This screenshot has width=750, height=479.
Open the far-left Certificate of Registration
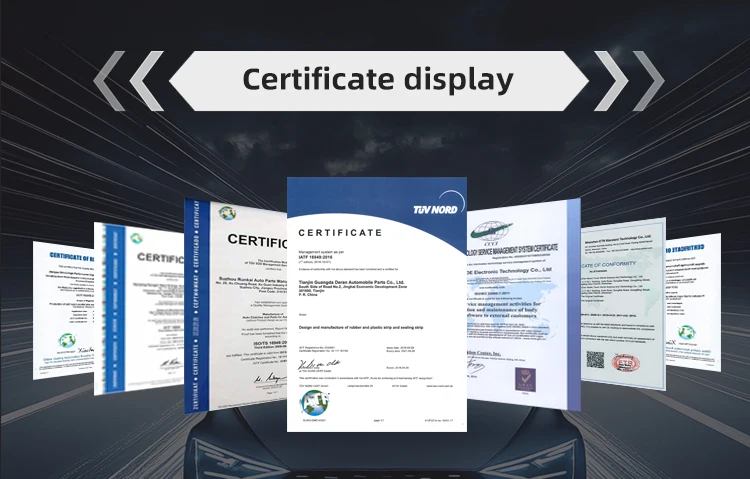(x=62, y=295)
